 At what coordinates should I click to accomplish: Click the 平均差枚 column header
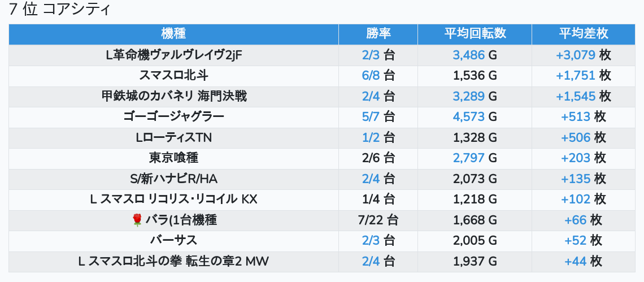(x=583, y=34)
